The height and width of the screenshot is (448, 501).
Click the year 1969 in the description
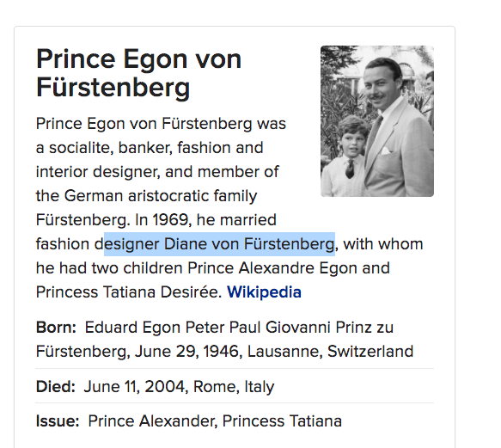tap(170, 220)
